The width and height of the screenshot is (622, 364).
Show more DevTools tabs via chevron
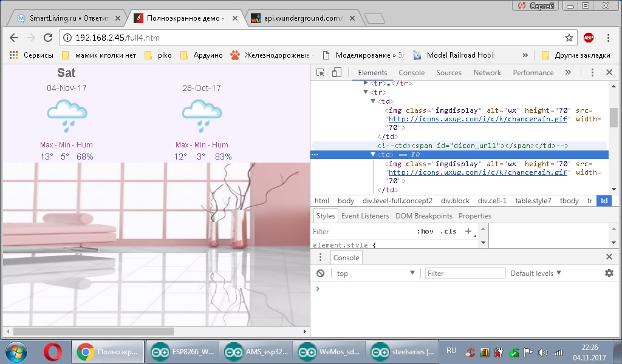(568, 73)
